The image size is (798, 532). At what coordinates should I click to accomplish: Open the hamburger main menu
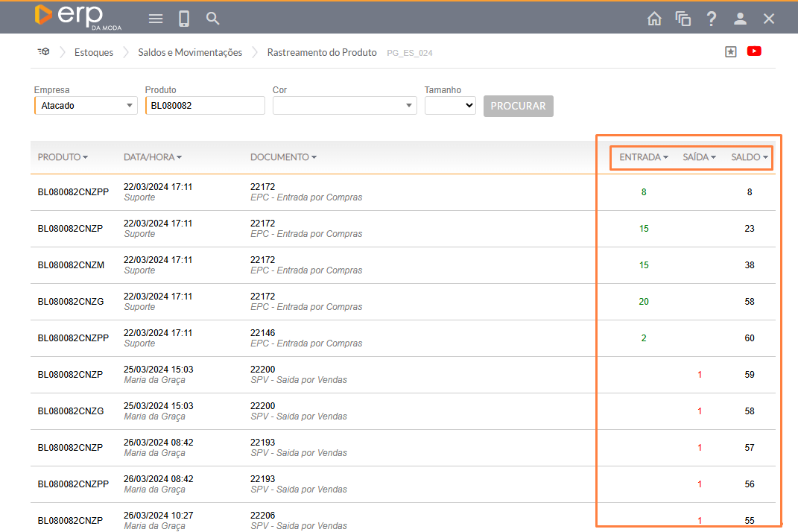[x=156, y=19]
